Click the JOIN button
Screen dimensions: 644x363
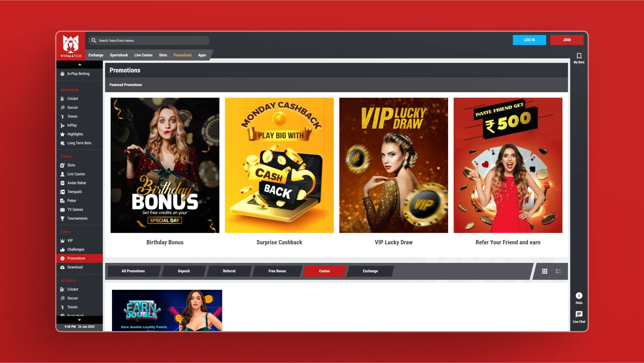click(567, 40)
